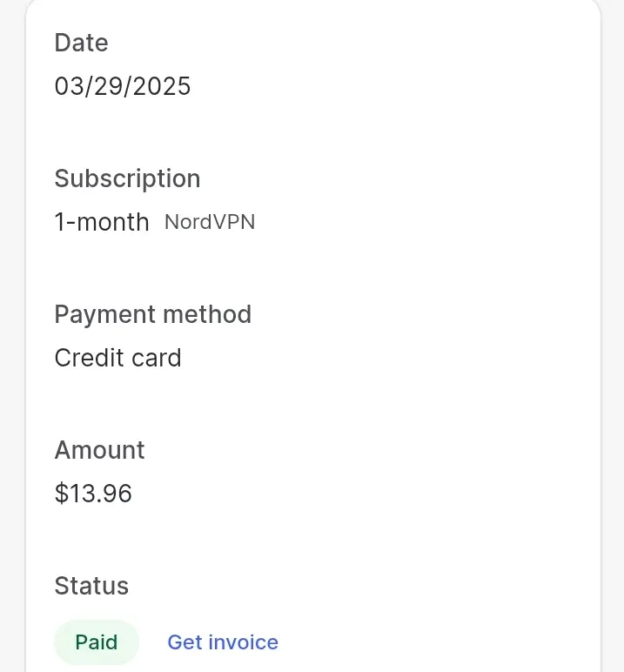Select the Status heading label
Viewport: 624px width, 672px height.
coord(91,586)
